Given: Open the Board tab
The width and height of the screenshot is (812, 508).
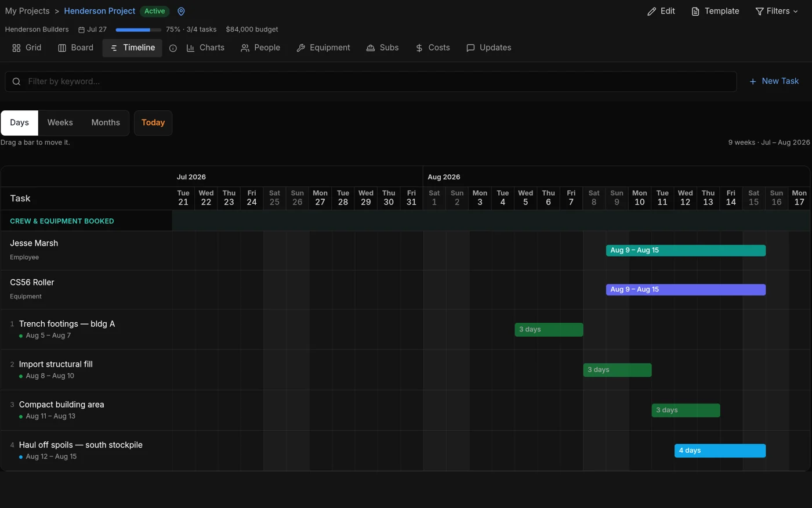Looking at the screenshot, I should (x=75, y=48).
